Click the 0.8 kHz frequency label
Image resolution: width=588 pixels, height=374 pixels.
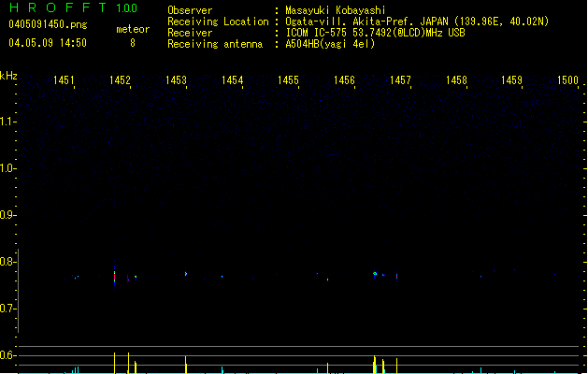point(7,262)
